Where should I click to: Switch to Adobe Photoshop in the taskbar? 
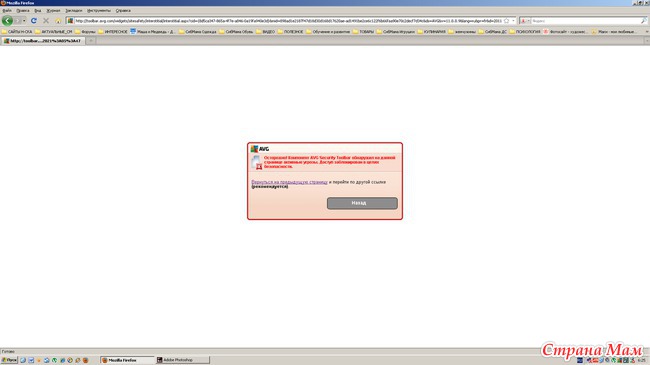pyautogui.click(x=182, y=360)
